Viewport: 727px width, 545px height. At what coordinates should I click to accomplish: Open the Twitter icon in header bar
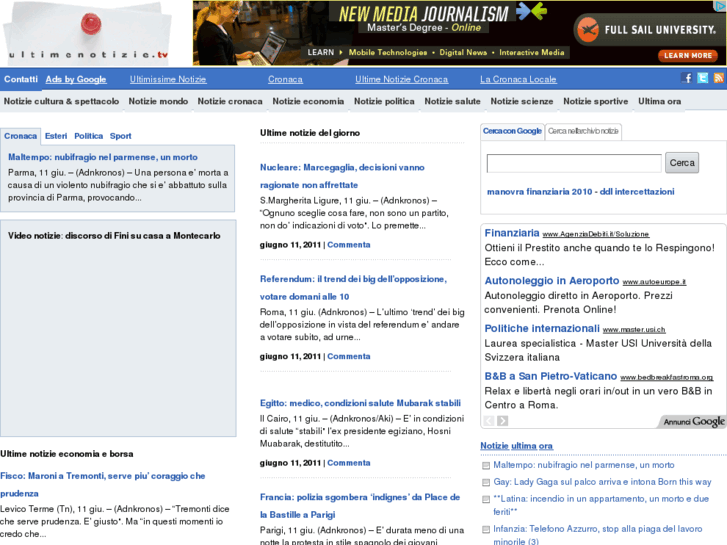[x=703, y=78]
